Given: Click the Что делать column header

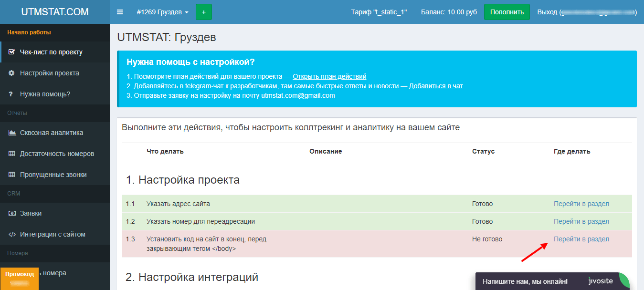Looking at the screenshot, I should (165, 151).
